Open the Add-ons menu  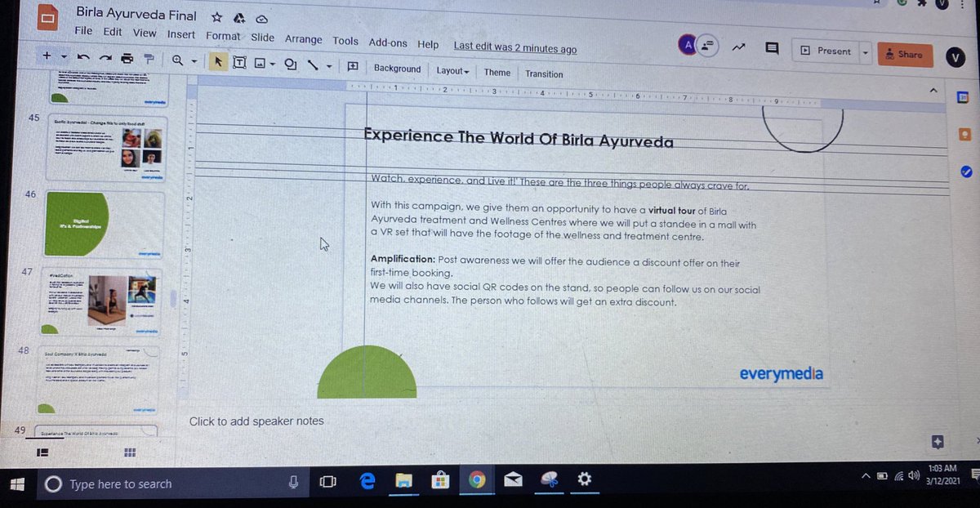388,42
